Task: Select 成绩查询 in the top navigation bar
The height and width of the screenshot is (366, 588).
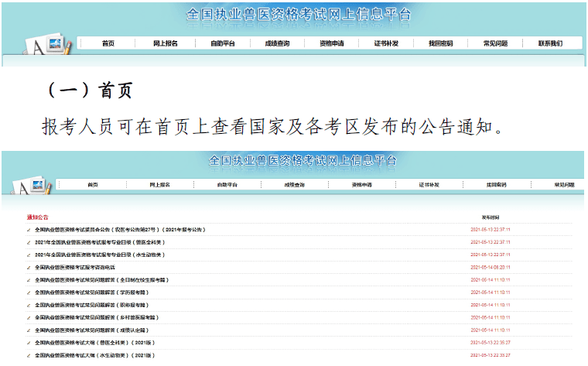Action: pos(277,43)
